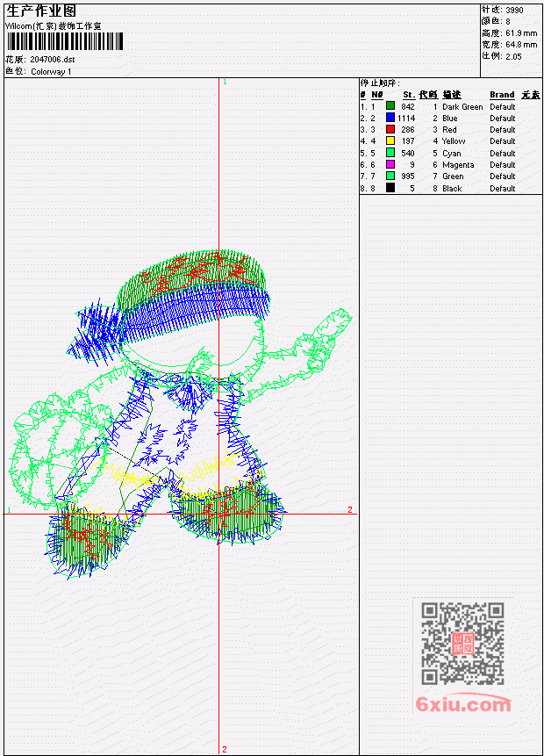
Task: Select the Blue color swatch
Action: 390,118
